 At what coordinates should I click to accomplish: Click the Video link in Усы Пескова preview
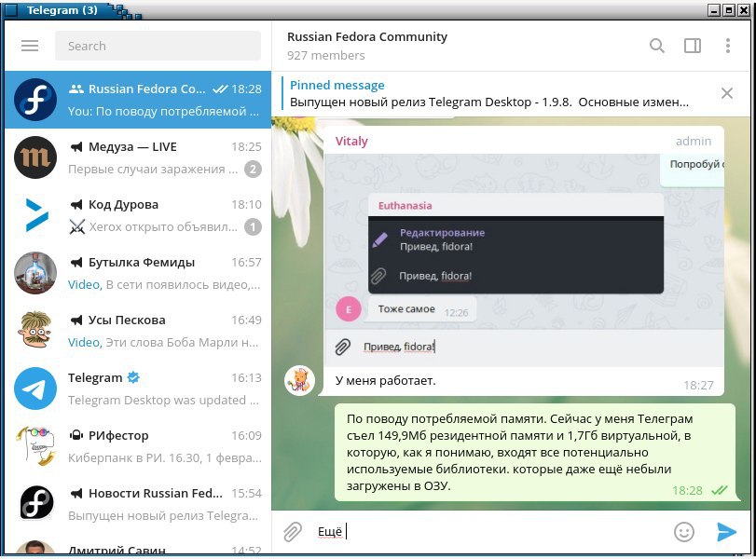coord(85,343)
